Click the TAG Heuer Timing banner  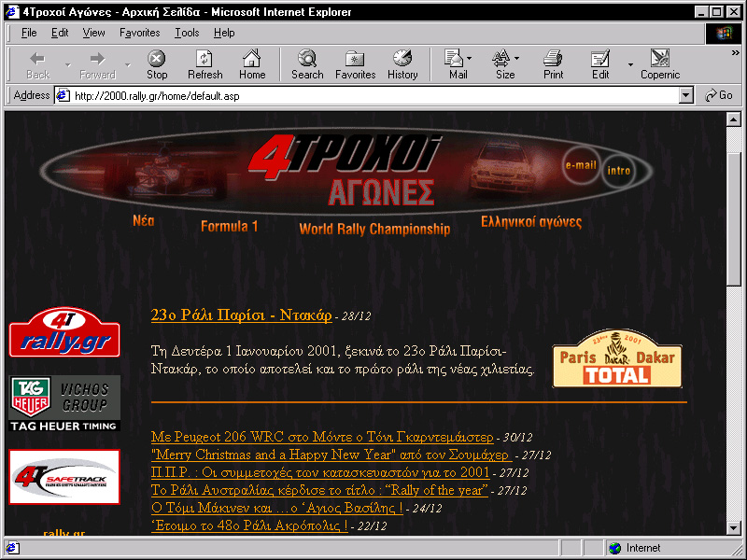pyautogui.click(x=64, y=404)
